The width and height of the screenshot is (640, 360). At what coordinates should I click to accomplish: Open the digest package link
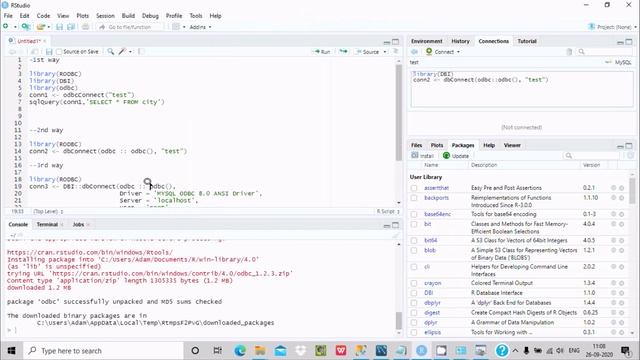(x=432, y=313)
